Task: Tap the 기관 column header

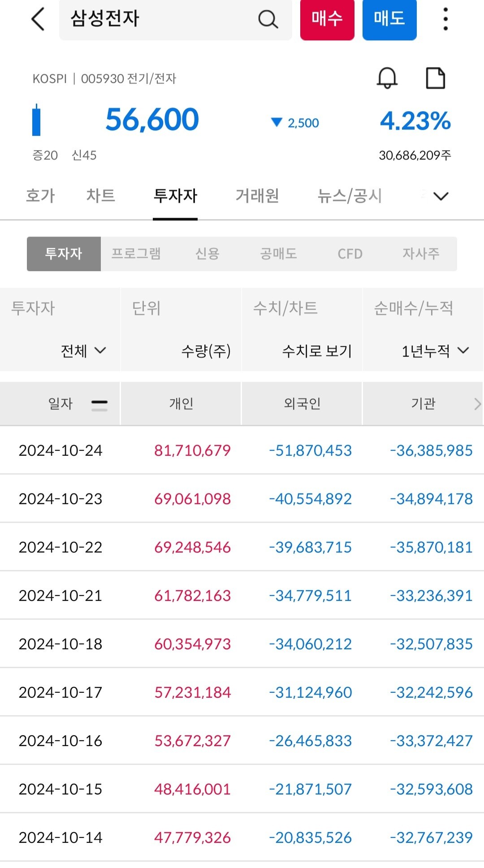Action: pos(423,404)
